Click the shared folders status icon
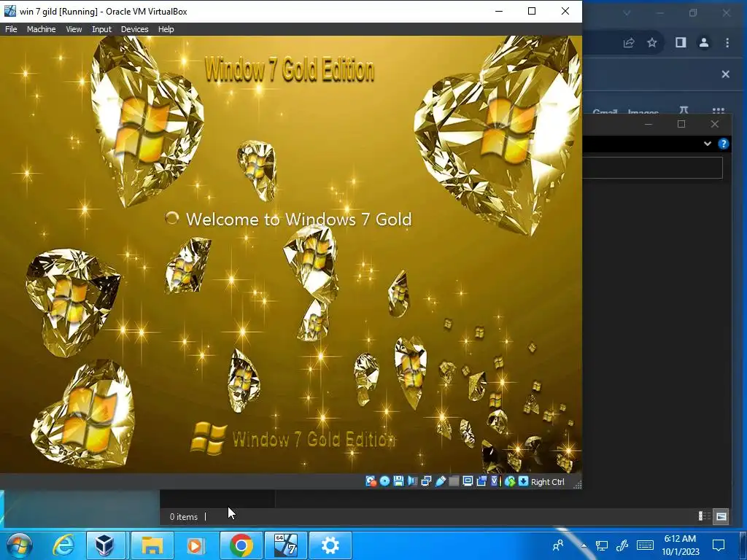 pos(454,481)
